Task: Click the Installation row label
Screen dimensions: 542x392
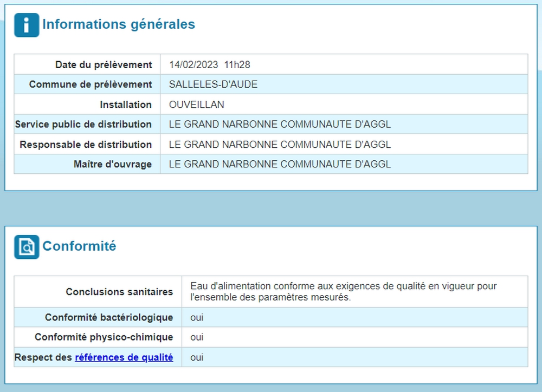Action: (x=126, y=104)
